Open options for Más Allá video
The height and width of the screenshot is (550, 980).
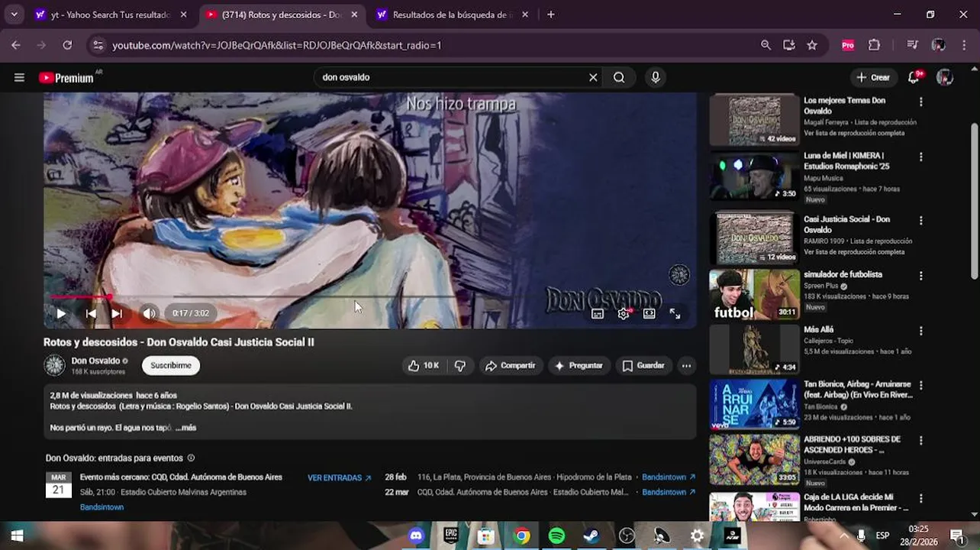pyautogui.click(x=921, y=331)
